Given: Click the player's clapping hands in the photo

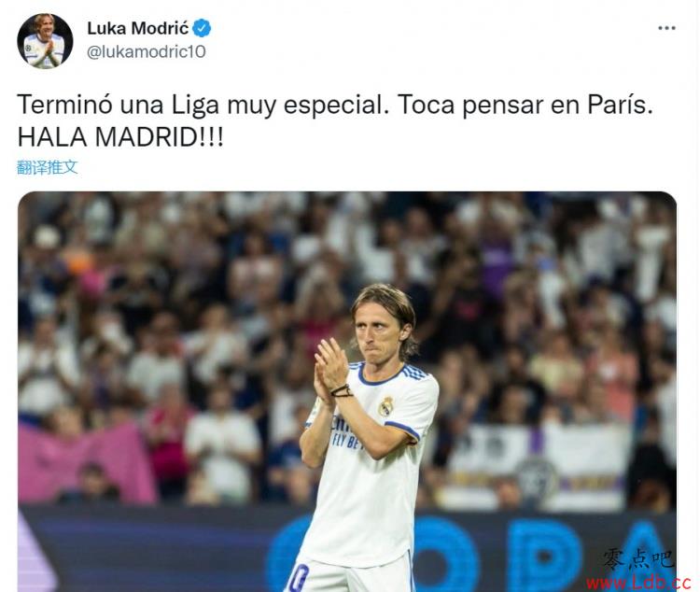Looking at the screenshot, I should [x=330, y=369].
